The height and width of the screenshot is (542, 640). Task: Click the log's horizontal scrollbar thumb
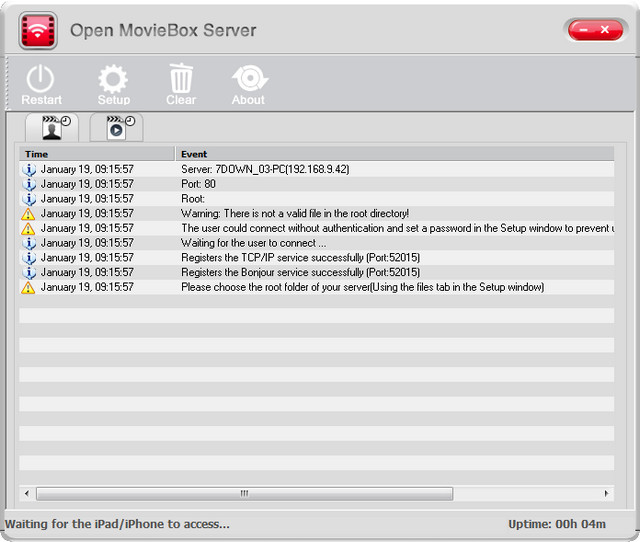click(x=244, y=493)
